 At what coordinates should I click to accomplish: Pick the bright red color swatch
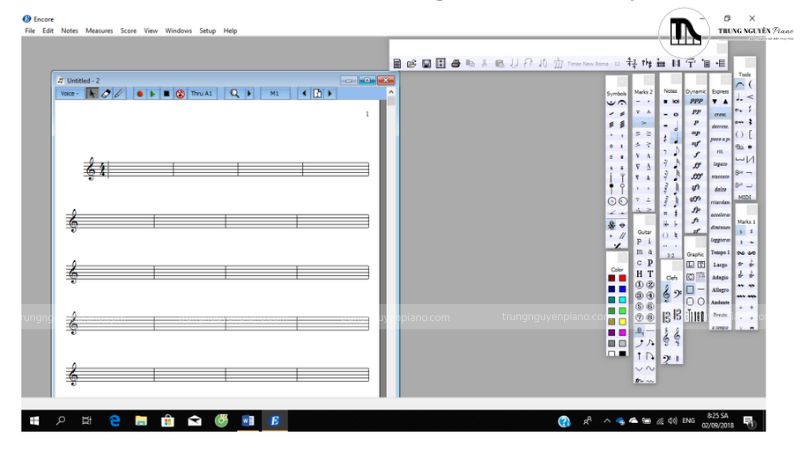tap(622, 278)
